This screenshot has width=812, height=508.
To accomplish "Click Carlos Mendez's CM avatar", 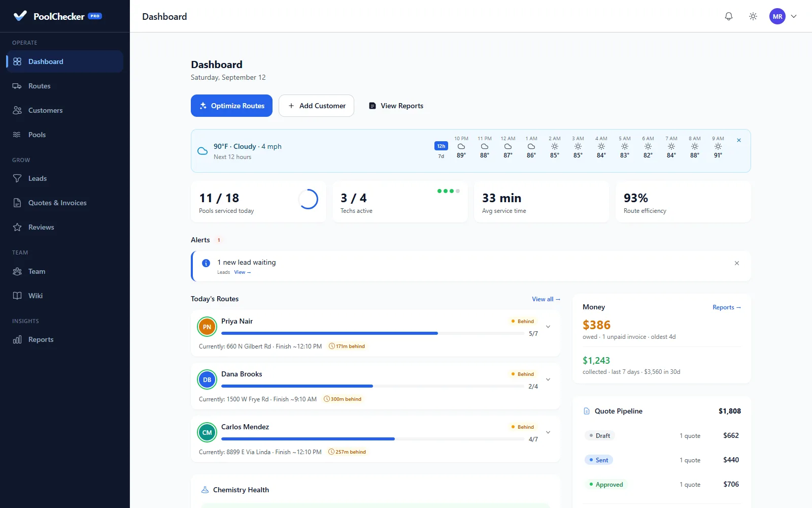I will pyautogui.click(x=207, y=432).
